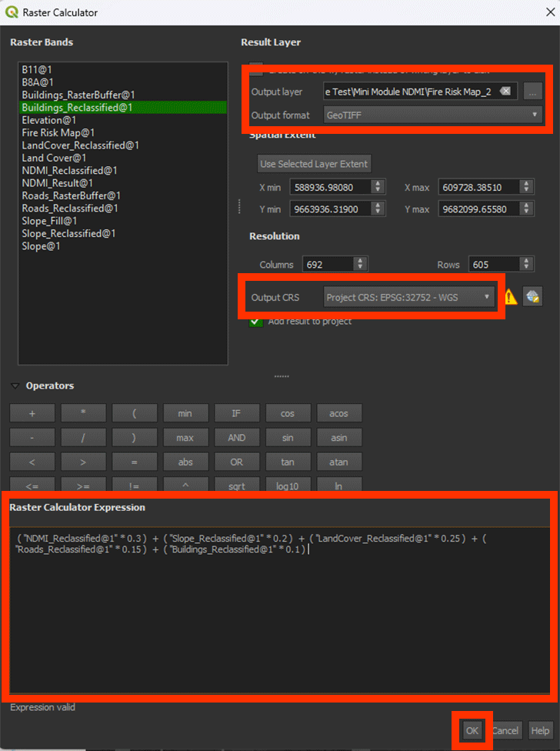Insert the sqrt operator
560x751 pixels.
click(236, 486)
